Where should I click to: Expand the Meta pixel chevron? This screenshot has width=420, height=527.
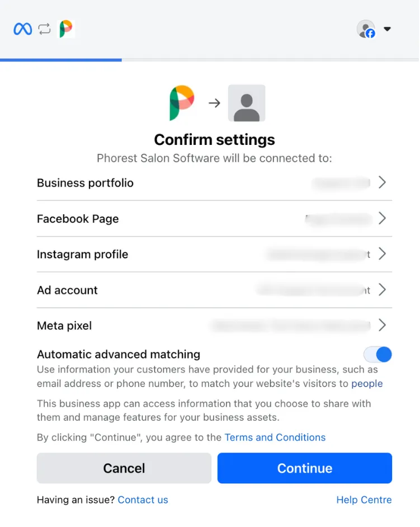pyautogui.click(x=382, y=325)
